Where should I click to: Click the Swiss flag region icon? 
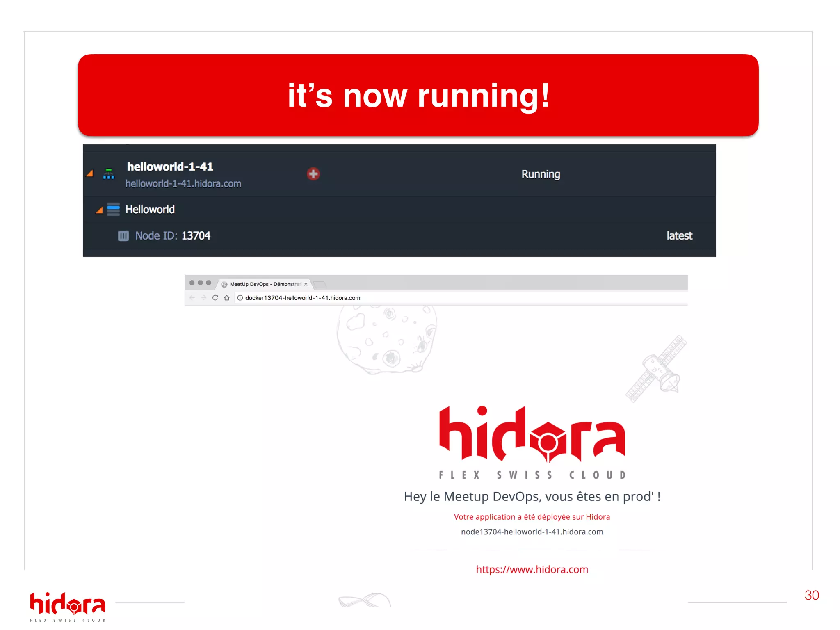coord(313,174)
